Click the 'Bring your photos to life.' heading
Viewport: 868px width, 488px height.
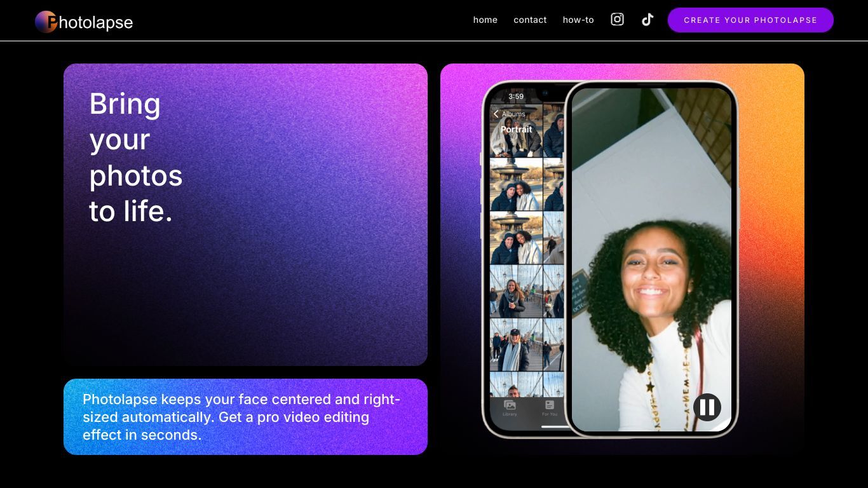click(x=136, y=157)
